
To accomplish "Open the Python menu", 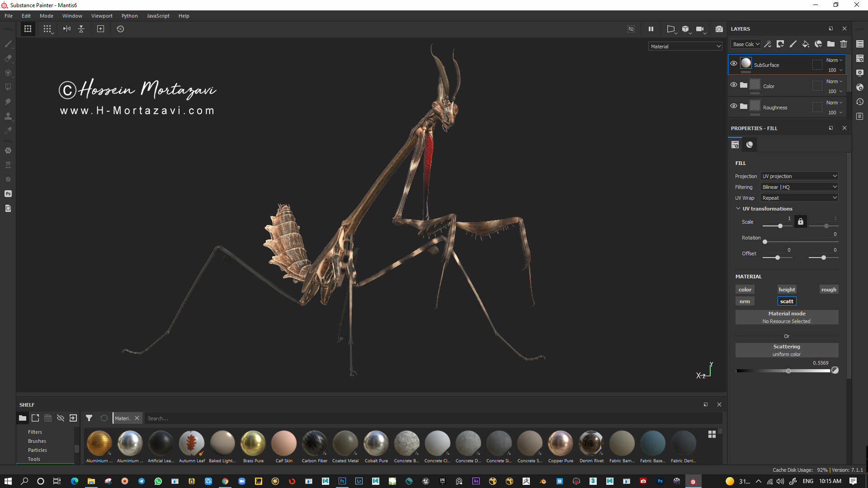I will [x=130, y=16].
